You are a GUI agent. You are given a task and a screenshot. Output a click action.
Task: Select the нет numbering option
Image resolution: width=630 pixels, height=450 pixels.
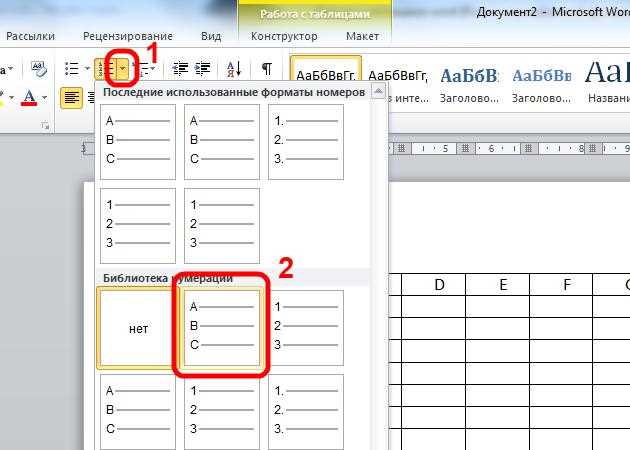pyautogui.click(x=137, y=328)
